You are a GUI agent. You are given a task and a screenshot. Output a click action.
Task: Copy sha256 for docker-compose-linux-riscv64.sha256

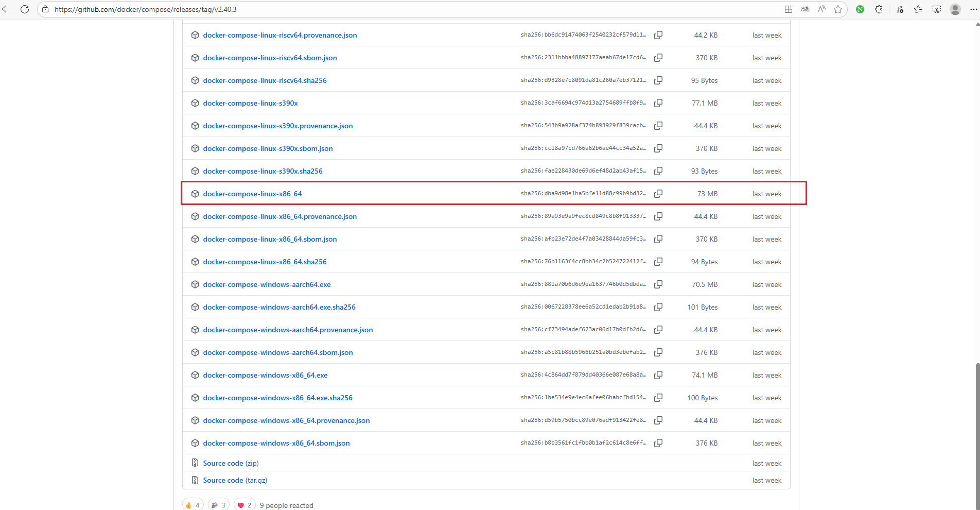(x=658, y=80)
